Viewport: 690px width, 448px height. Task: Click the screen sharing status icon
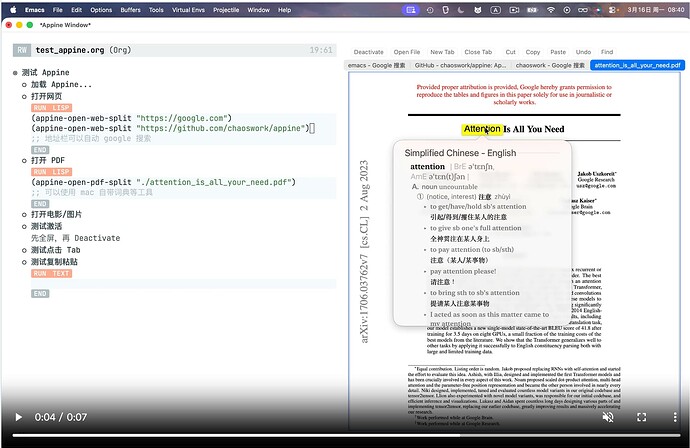tap(411, 10)
